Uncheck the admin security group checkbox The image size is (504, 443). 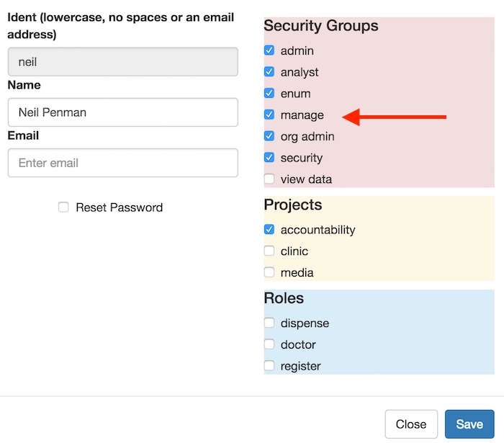(269, 50)
